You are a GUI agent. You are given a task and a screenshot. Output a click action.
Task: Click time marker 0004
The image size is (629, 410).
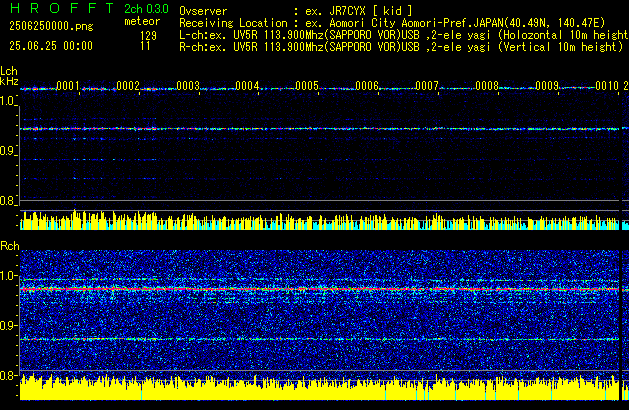(247, 85)
